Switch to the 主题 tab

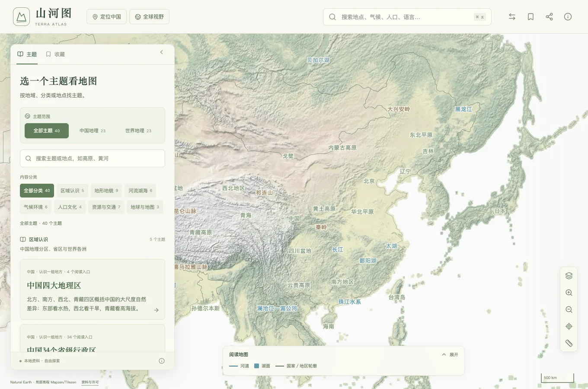click(27, 54)
